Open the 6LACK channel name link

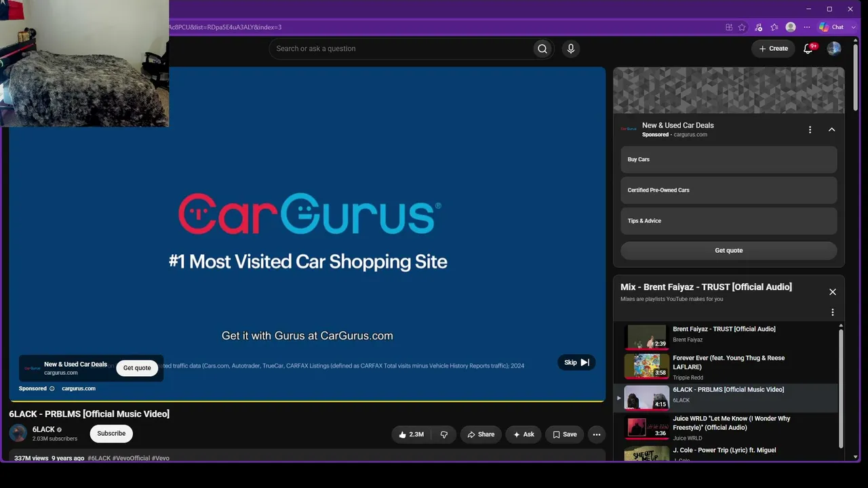coord(43,430)
